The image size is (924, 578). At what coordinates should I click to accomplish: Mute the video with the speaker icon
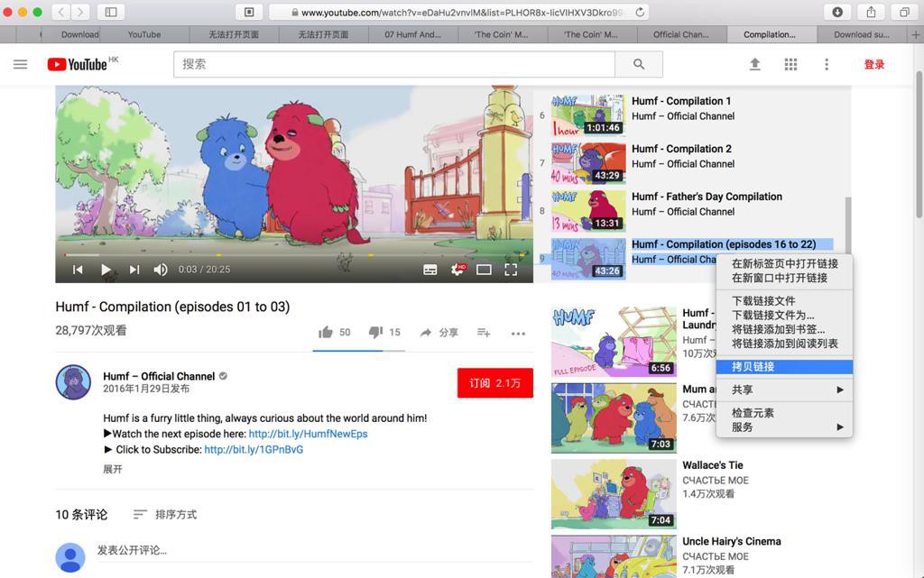(x=161, y=270)
